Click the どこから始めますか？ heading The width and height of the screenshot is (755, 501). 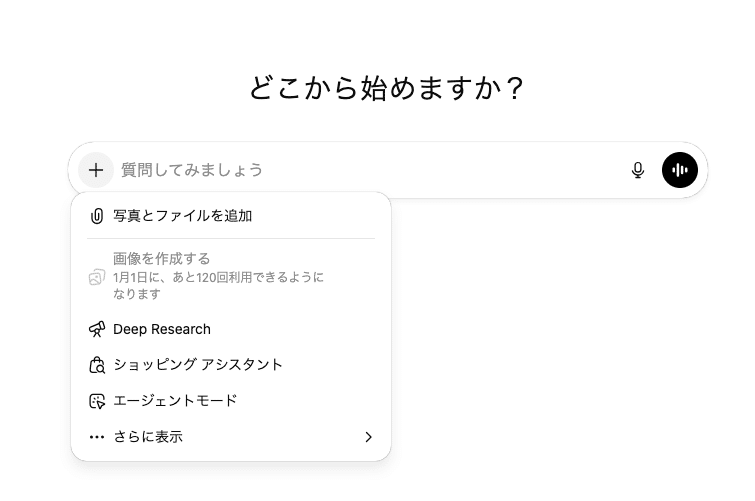pyautogui.click(x=386, y=88)
